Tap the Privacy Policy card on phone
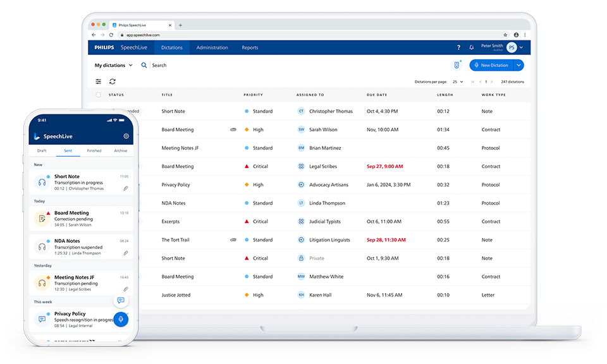 (81, 319)
